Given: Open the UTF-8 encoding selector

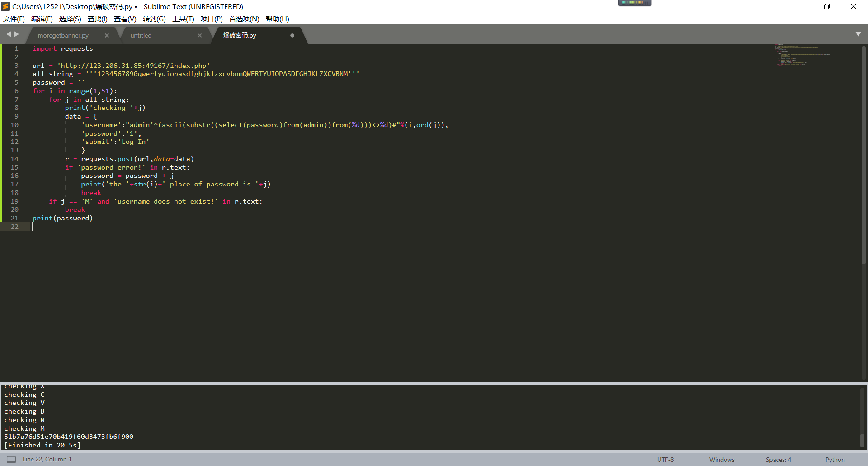Looking at the screenshot, I should coord(665,459).
